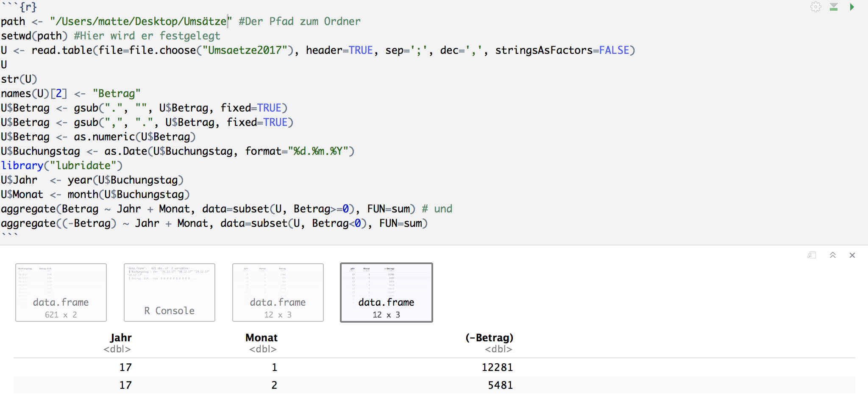The image size is (868, 396).
Task: Click the Monat column header
Action: pos(262,338)
